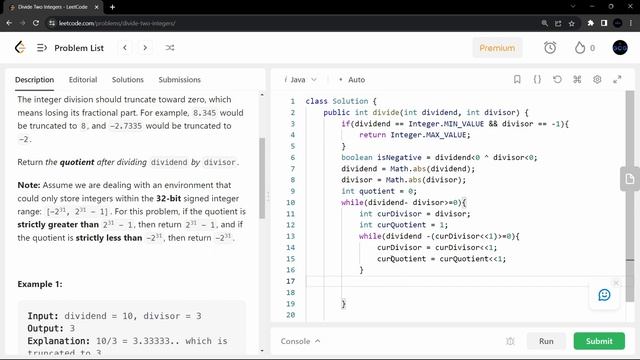This screenshot has height=360, width=640.
Task: Switch to the Submissions tab
Action: click(180, 80)
